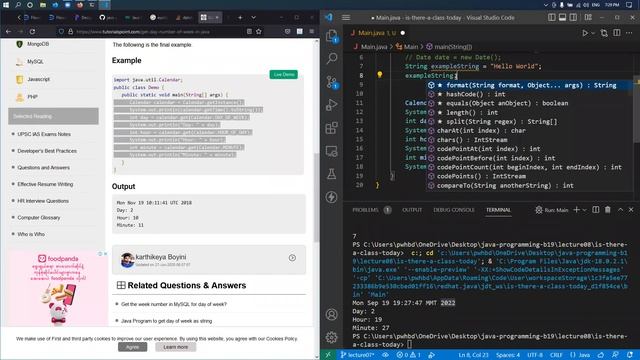Toggle the bottom panel layout button
Viewport: 640px width, 360px height.
tap(562, 18)
